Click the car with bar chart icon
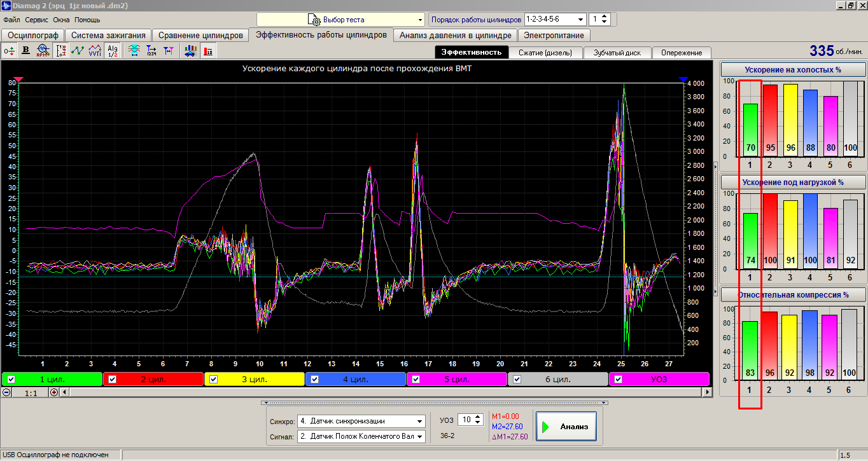The width and height of the screenshot is (868, 461). point(190,51)
